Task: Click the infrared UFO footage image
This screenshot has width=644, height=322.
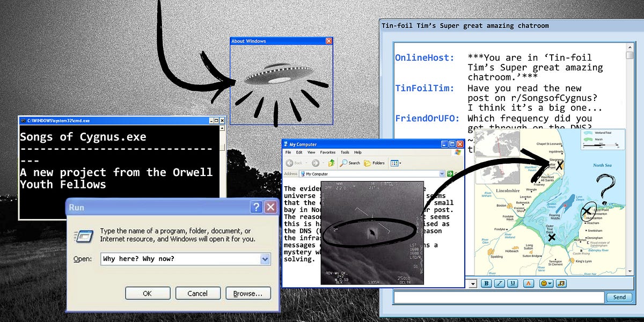Action: point(372,232)
